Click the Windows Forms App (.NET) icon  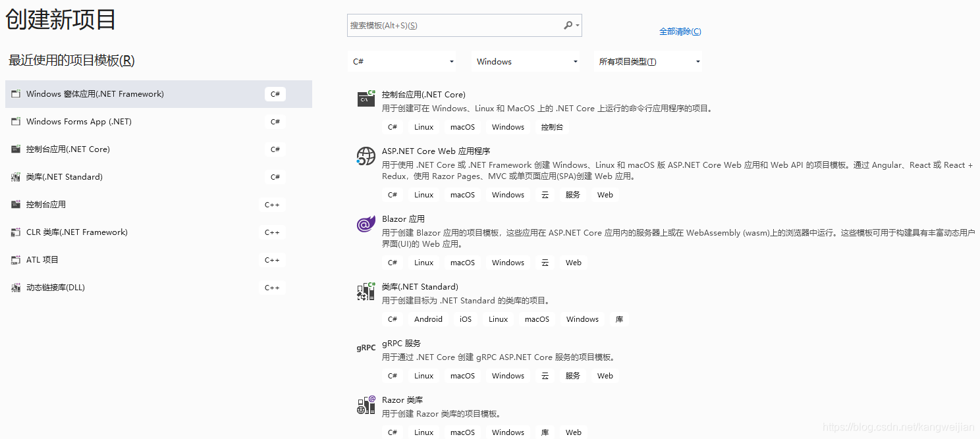(16, 122)
